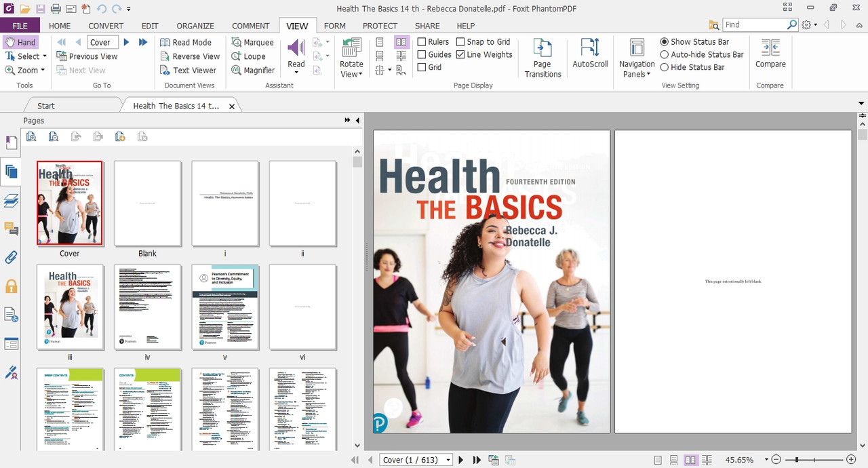The height and width of the screenshot is (468, 868).
Task: Expand the Rotate View dropdown
Action: 361,75
